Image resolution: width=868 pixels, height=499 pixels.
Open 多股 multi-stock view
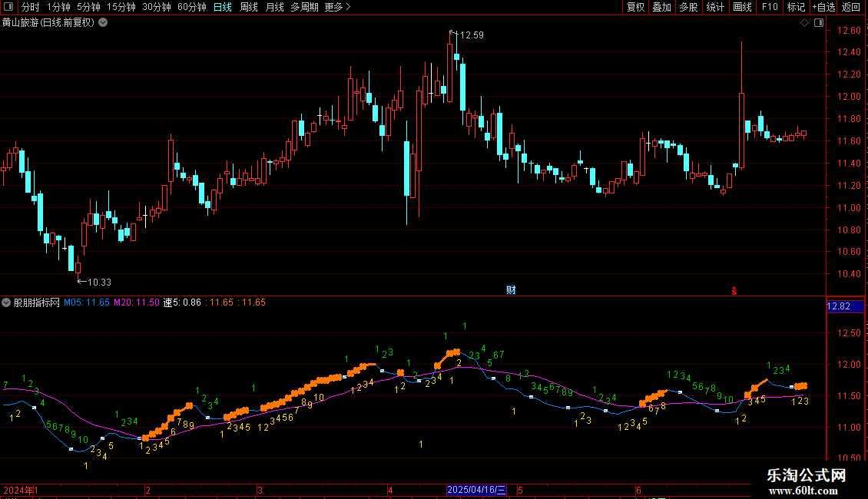688,7
